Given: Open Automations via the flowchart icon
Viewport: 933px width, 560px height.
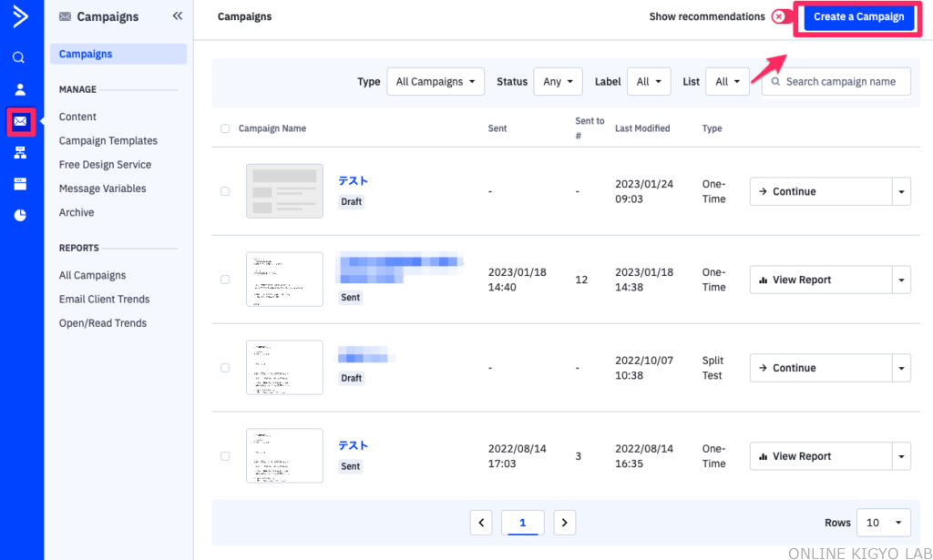Looking at the screenshot, I should pyautogui.click(x=20, y=153).
